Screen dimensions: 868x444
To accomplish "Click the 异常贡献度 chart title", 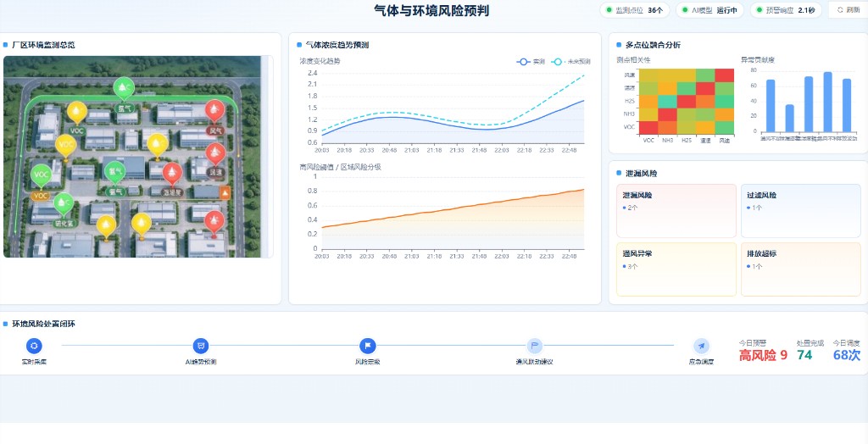I will click(x=759, y=60).
